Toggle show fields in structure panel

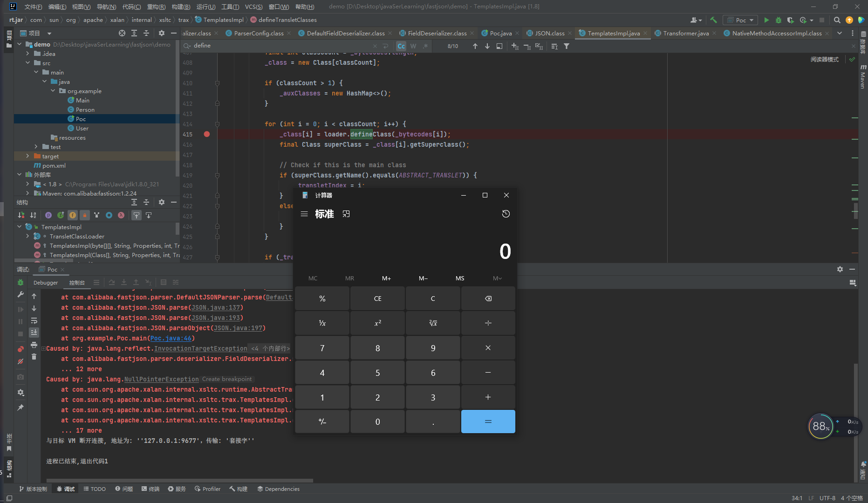point(73,215)
